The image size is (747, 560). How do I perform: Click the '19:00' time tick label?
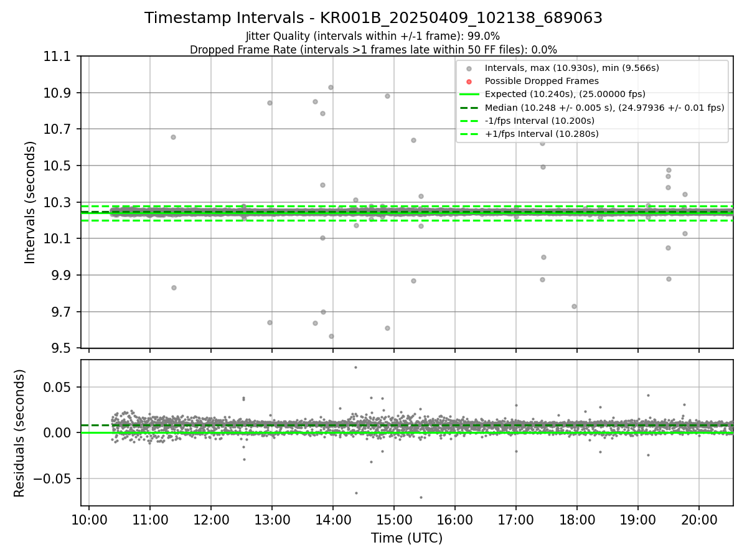[x=637, y=520]
